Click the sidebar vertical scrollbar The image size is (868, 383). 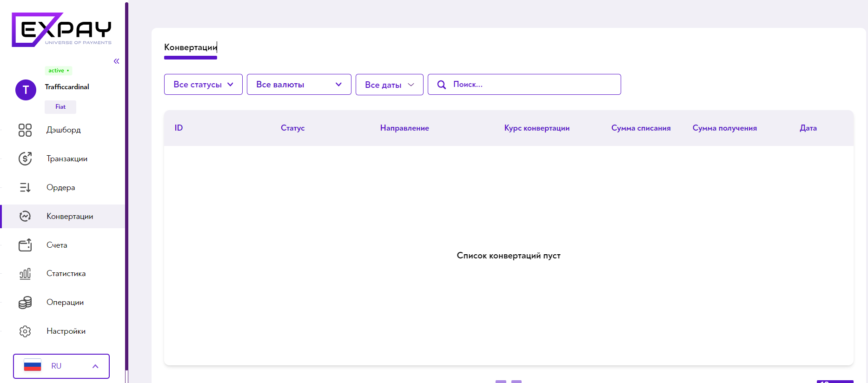tap(126, 186)
